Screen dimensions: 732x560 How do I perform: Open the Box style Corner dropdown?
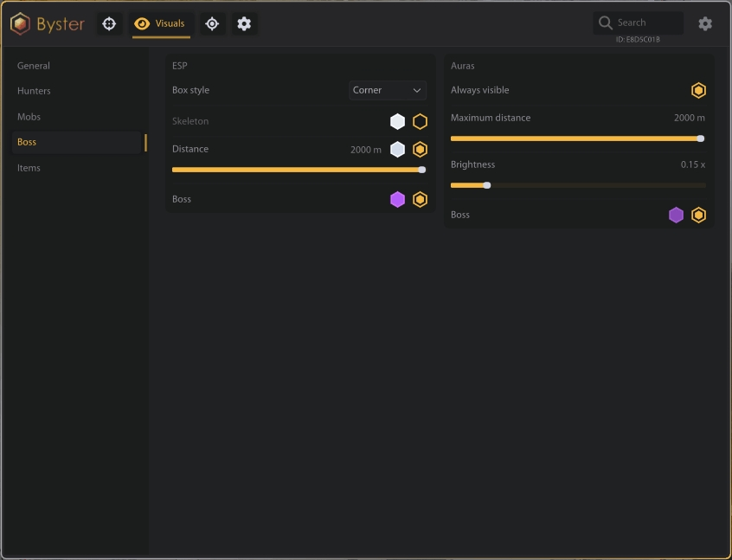pos(388,90)
